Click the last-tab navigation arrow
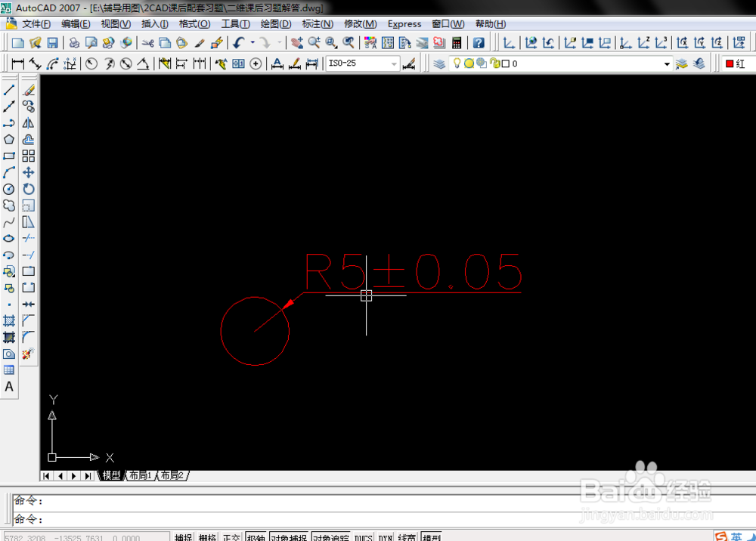This screenshot has width=756, height=541. point(87,476)
